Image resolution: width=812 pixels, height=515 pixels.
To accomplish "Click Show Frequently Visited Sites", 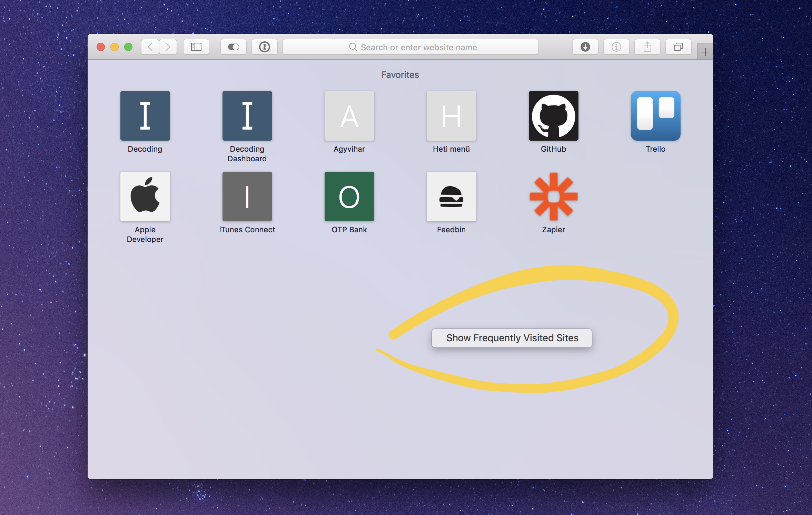I will click(x=512, y=338).
